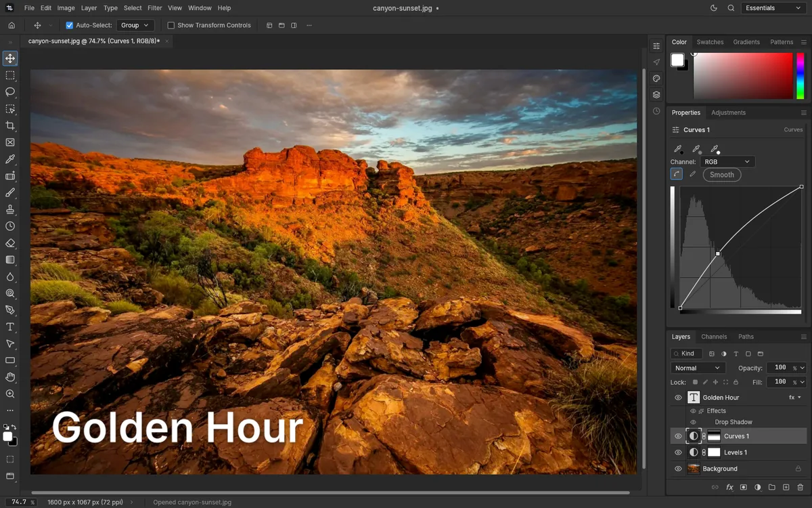Viewport: 812px width, 508px height.
Task: Toggle the lock all padlock icon
Action: coord(736,382)
